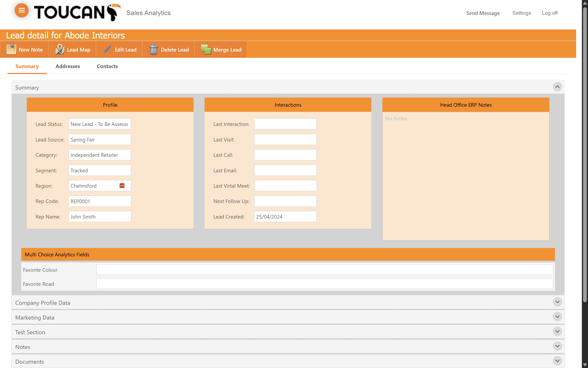
Task: Click the Merge Lead green squares icon
Action: pyautogui.click(x=206, y=49)
